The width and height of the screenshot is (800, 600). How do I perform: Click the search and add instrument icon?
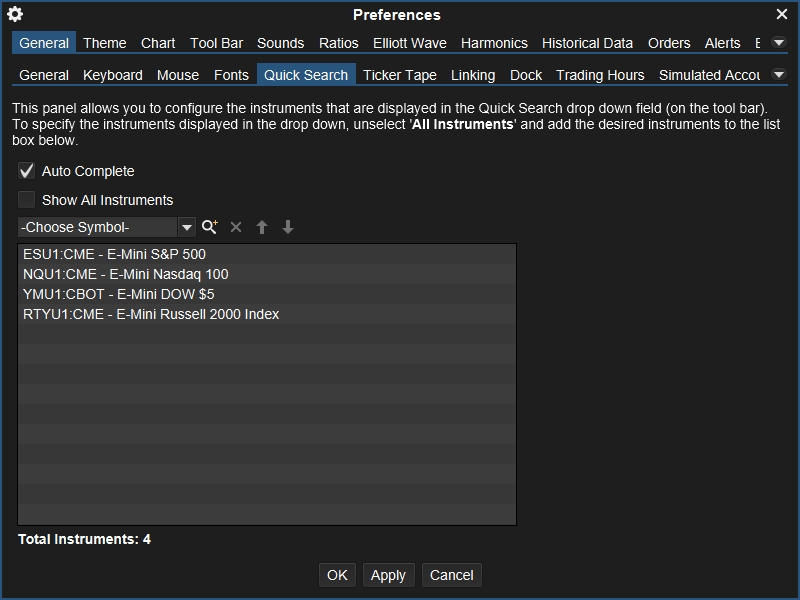point(209,227)
